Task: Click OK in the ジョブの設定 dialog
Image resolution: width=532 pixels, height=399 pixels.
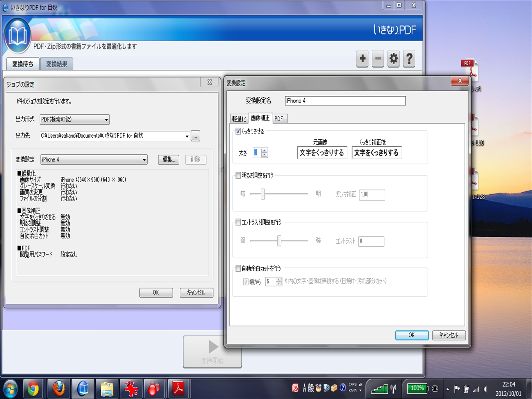Action: [x=156, y=293]
